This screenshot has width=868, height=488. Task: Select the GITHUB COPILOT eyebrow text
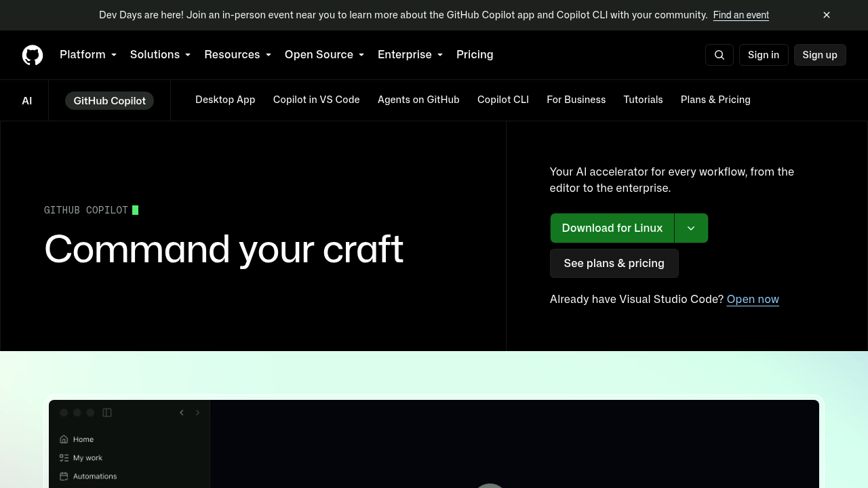(86, 210)
